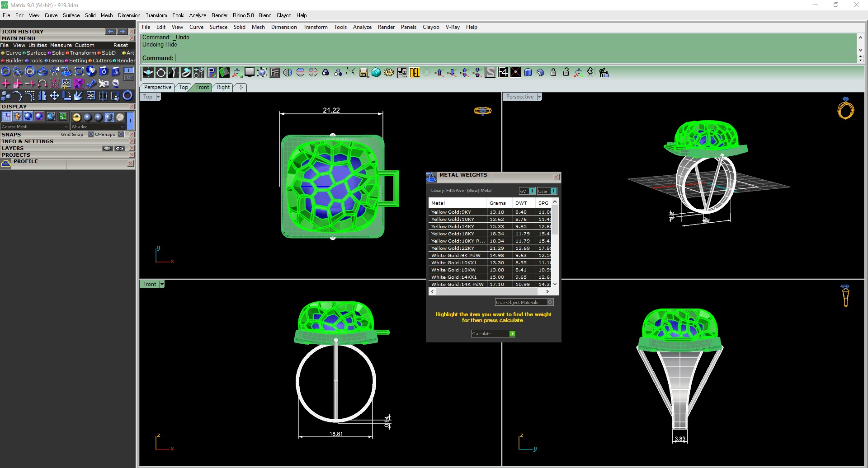
Task: Click the oval icon in Layers header
Action: click(x=107, y=148)
